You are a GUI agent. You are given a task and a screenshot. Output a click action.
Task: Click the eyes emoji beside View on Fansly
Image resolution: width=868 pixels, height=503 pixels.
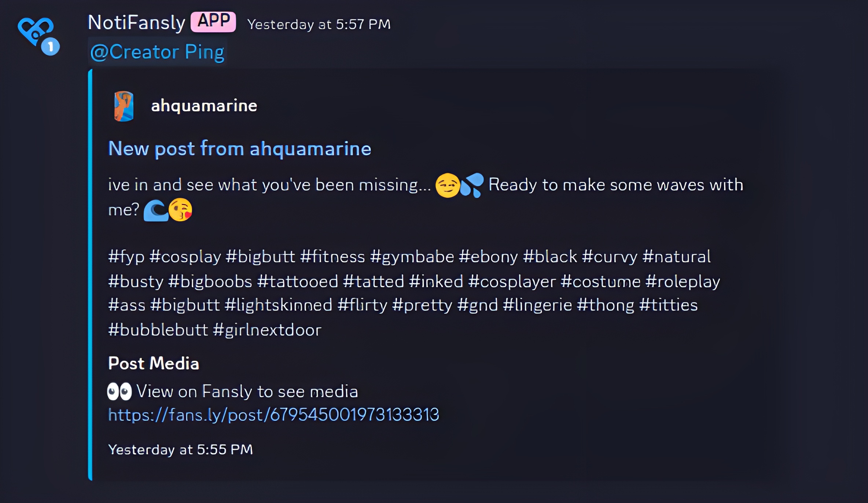pos(119,392)
